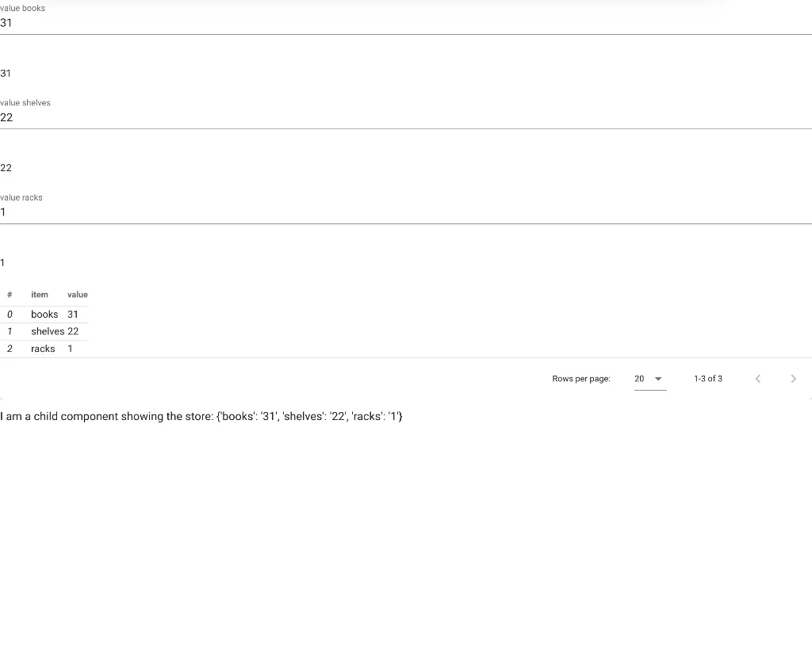Click the 1-3 of 3 pagination text
The image size is (812, 649).
click(x=707, y=379)
